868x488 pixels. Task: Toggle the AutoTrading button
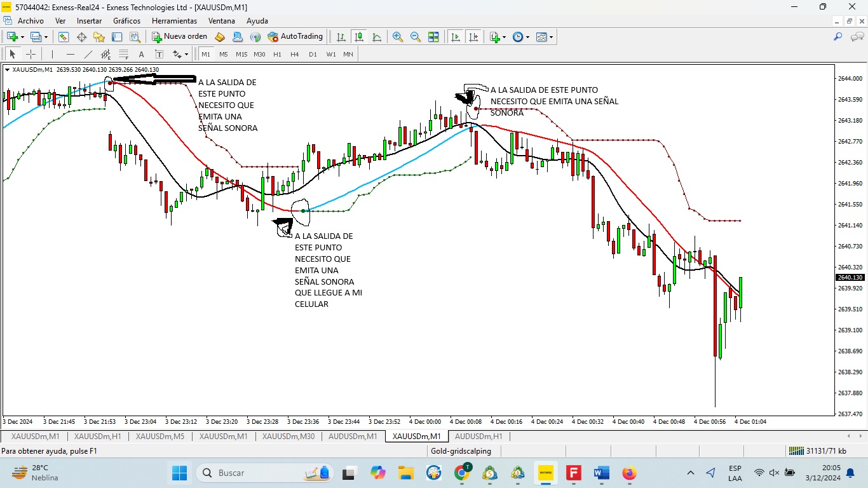295,37
